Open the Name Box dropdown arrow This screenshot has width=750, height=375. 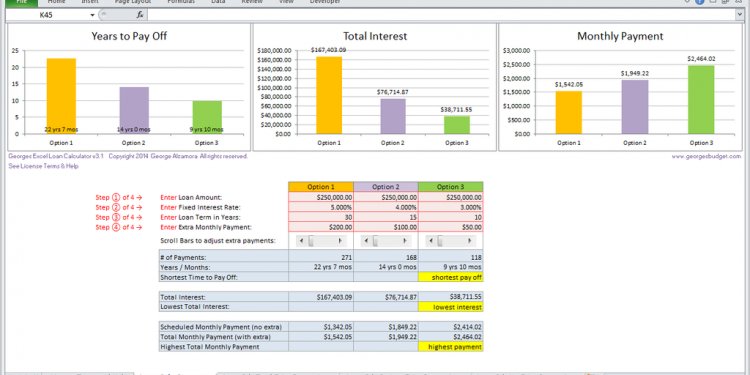coord(92,15)
